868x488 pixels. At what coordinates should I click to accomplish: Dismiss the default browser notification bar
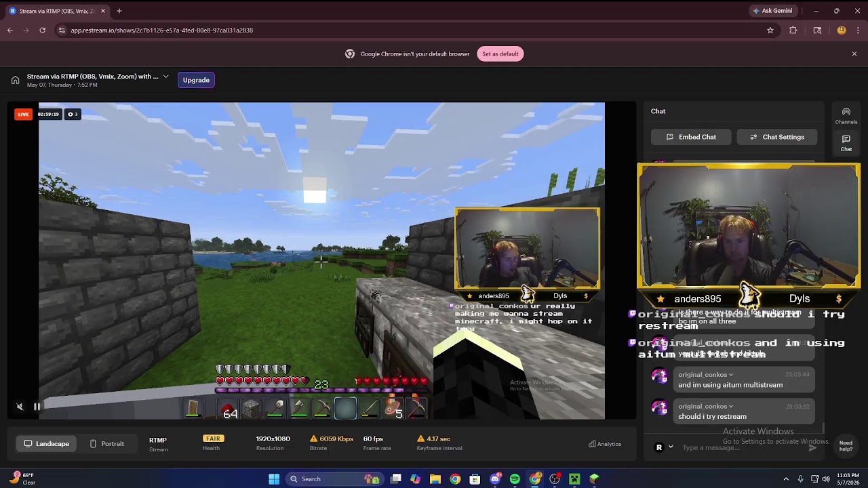pos(854,54)
